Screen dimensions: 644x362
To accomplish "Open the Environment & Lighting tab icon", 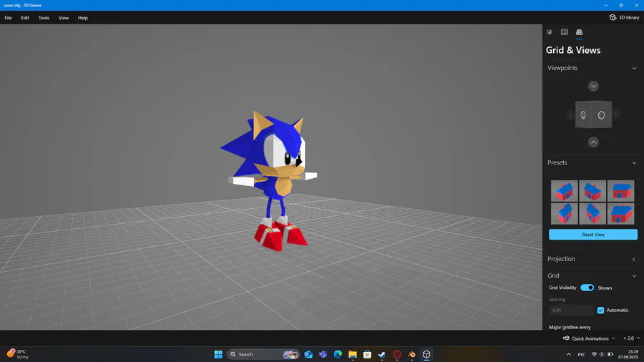I will [x=550, y=32].
